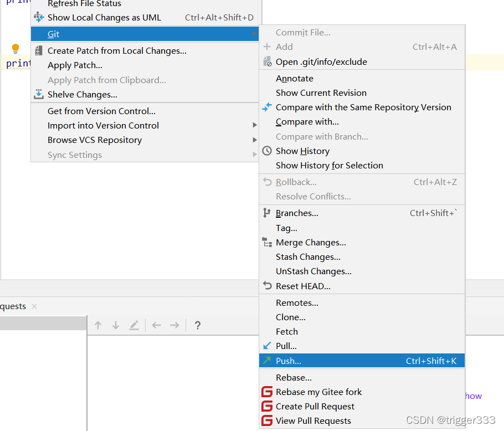The width and height of the screenshot is (504, 431).
Task: Choose Get from Version Control...
Action: tap(145, 111)
